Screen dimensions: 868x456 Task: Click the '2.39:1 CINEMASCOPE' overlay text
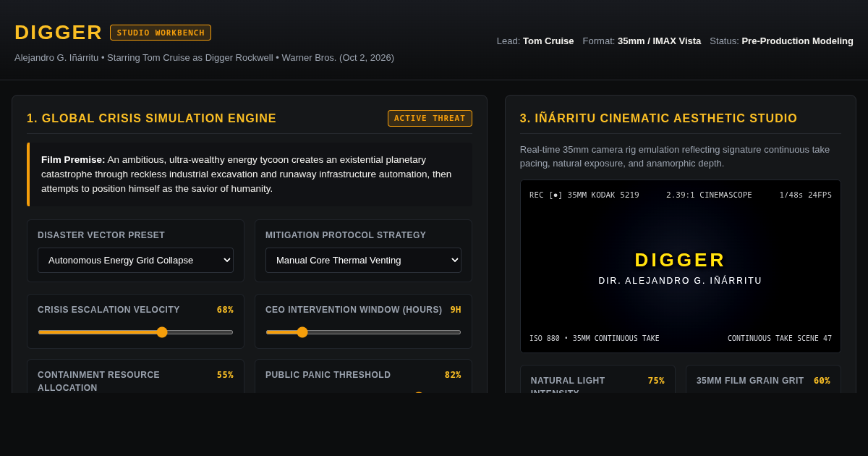pos(709,195)
